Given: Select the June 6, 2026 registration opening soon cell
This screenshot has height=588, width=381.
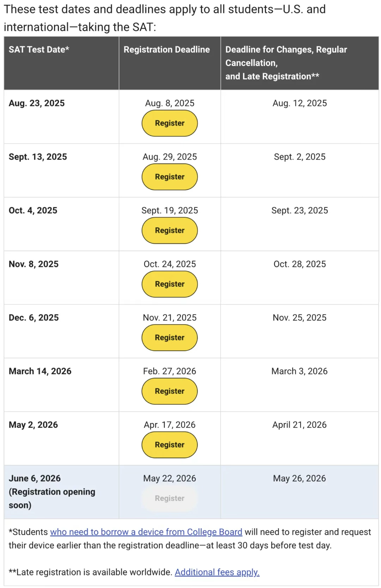Looking at the screenshot, I should pyautogui.click(x=61, y=492).
